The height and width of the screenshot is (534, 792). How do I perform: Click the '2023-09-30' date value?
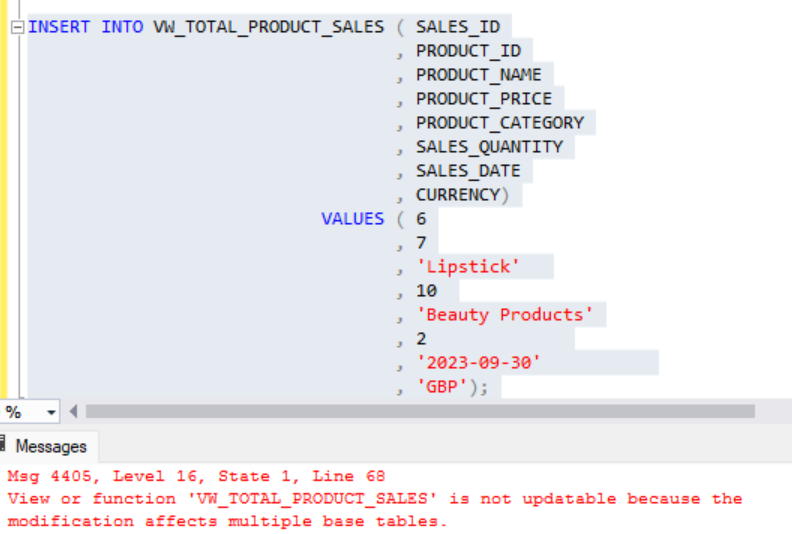(x=478, y=362)
